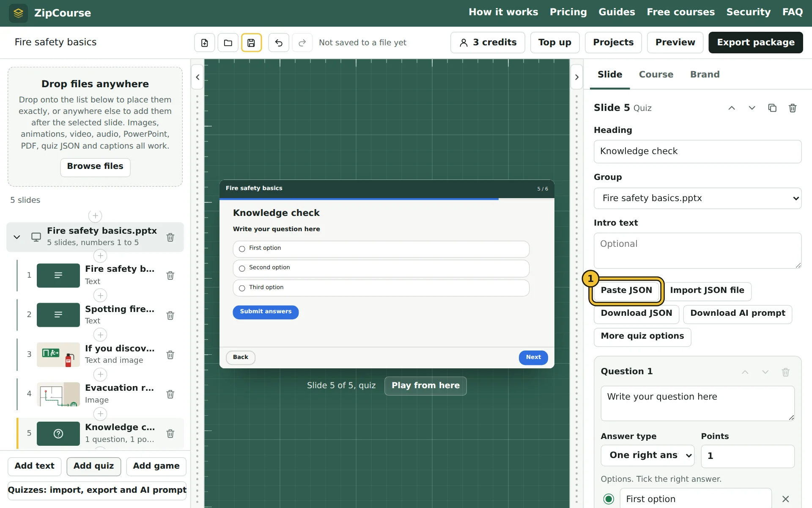This screenshot has height=508, width=812.
Task: Open the Group dropdown
Action: coord(697,198)
